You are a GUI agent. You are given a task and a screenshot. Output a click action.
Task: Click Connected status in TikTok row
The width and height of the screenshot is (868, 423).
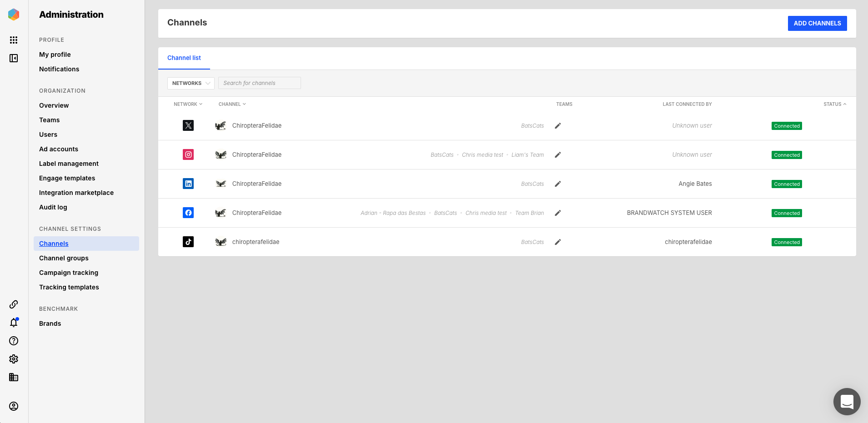tap(787, 242)
